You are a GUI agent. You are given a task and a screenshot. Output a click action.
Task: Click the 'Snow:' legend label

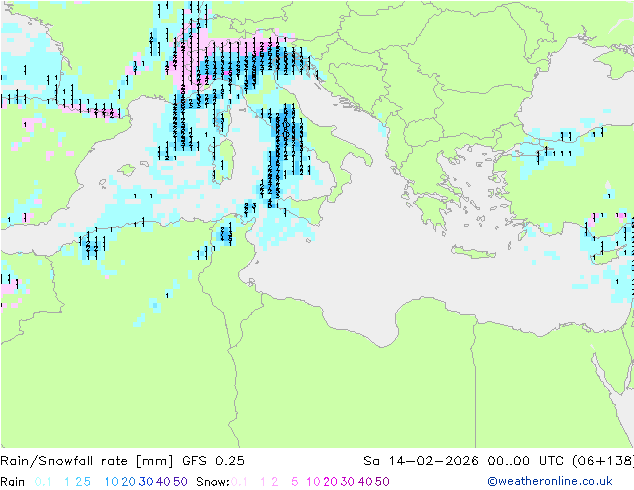click(213, 482)
